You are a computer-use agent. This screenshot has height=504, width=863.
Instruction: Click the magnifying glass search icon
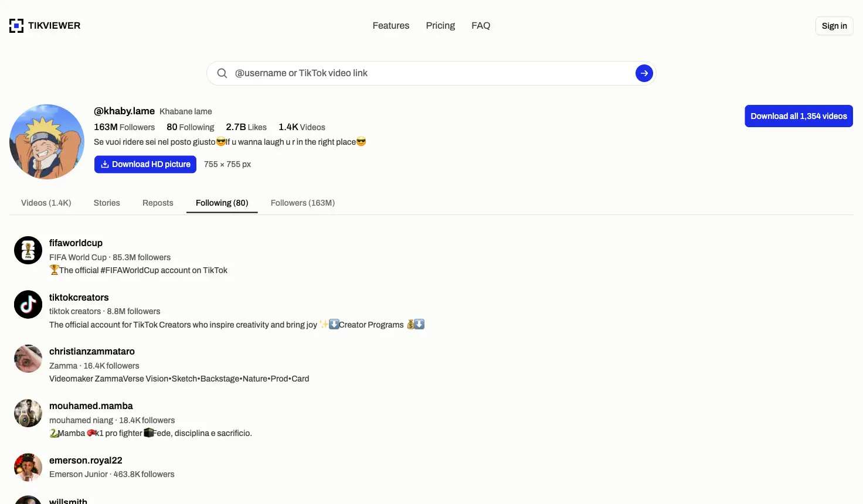point(222,73)
